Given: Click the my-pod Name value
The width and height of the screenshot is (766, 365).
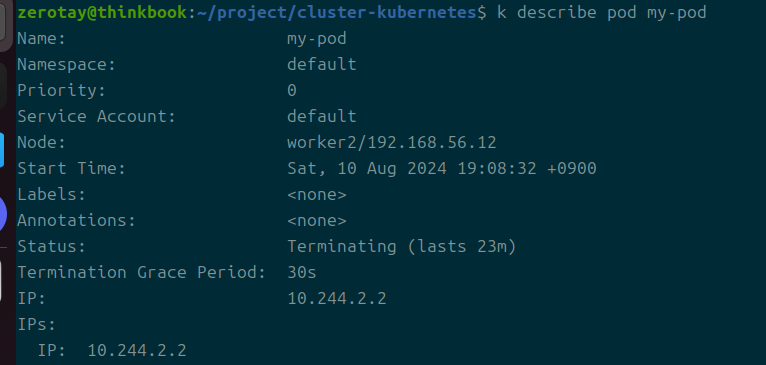Looking at the screenshot, I should pyautogui.click(x=317, y=39).
